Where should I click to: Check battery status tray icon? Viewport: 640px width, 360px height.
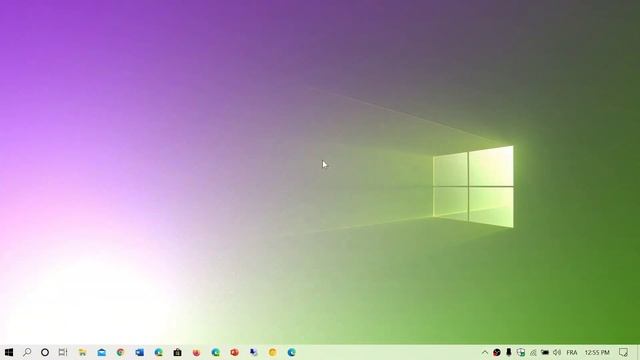click(545, 352)
